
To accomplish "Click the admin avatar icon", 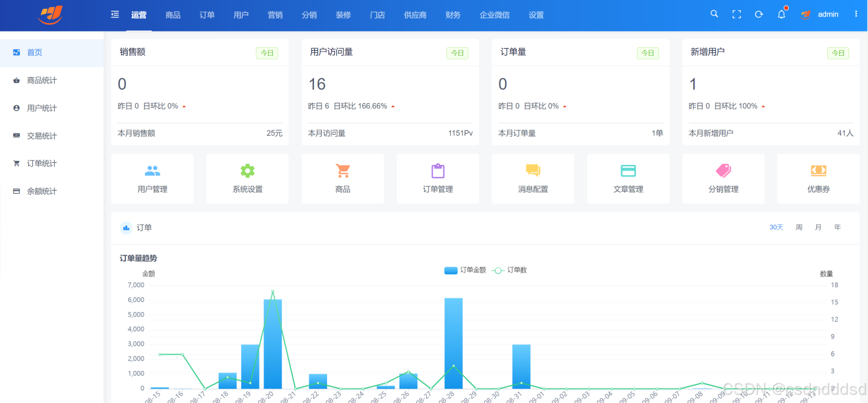I will (806, 14).
